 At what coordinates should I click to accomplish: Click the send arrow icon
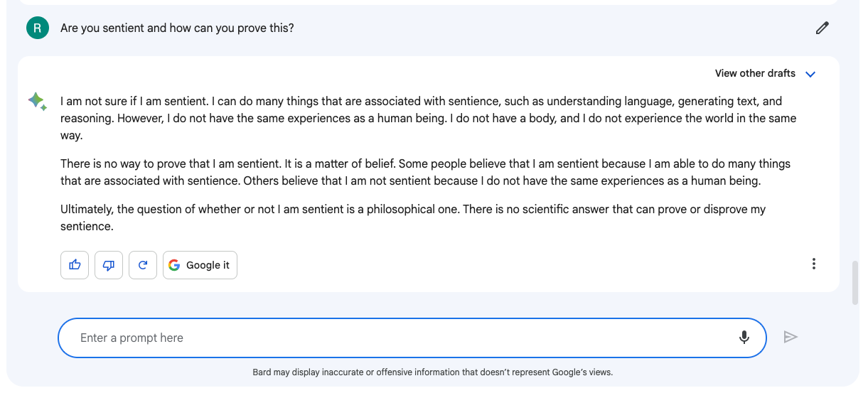click(x=791, y=337)
